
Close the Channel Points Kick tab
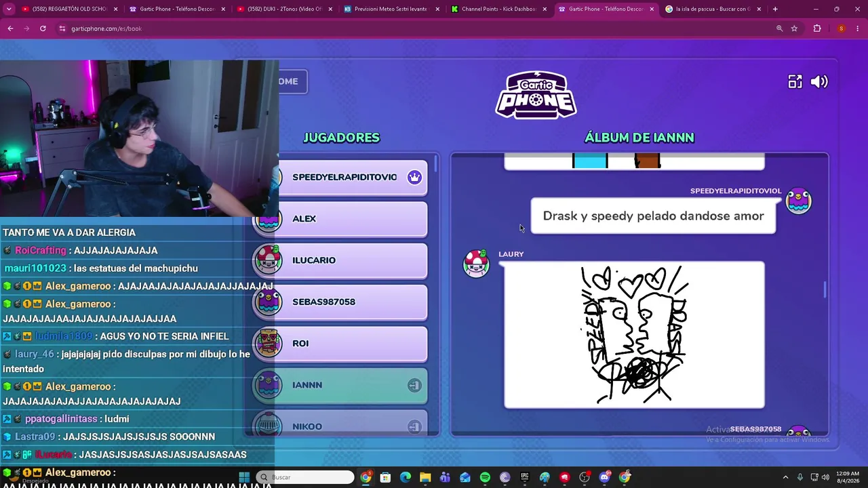pyautogui.click(x=545, y=9)
